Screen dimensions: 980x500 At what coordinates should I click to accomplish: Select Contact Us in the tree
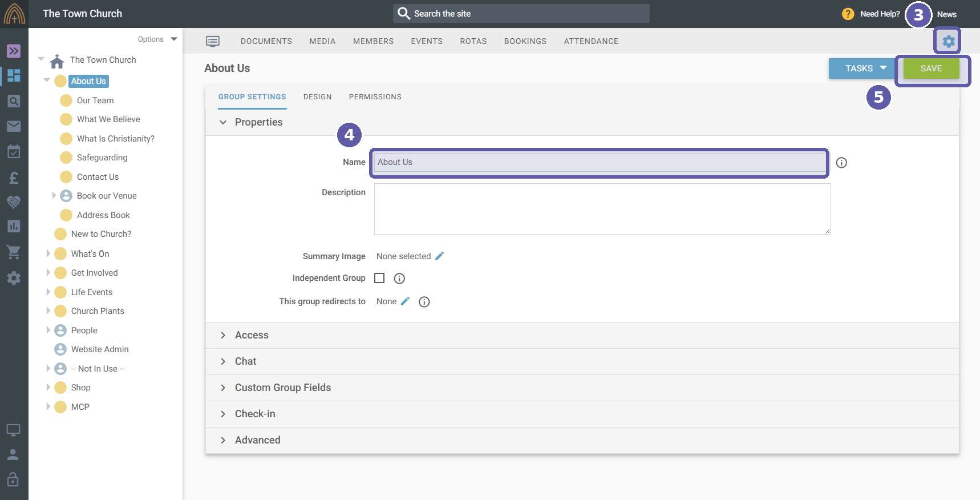click(98, 177)
